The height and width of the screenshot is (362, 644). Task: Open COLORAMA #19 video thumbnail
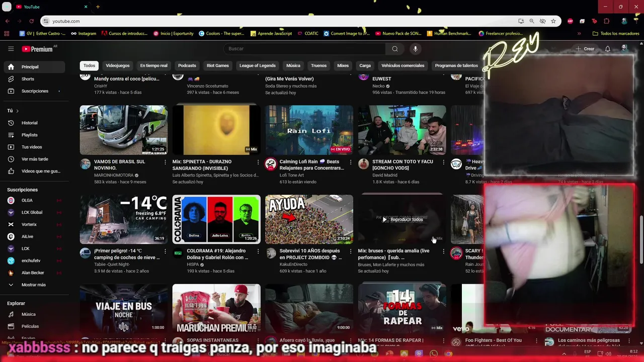coord(216,219)
